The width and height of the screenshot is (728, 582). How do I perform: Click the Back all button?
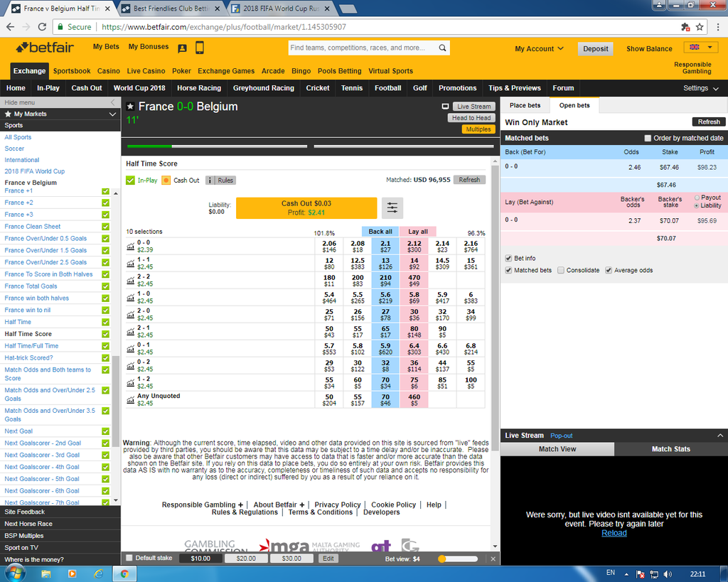(380, 232)
